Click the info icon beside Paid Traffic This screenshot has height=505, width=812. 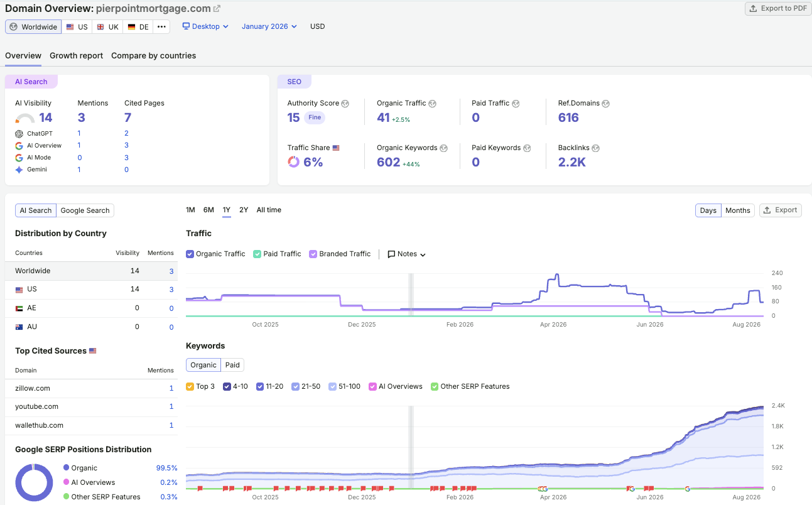pos(515,104)
